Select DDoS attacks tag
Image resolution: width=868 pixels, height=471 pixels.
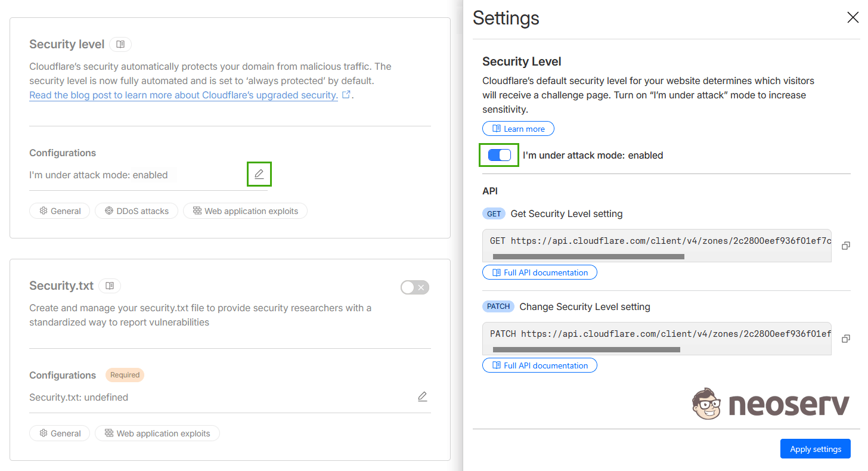pos(137,211)
